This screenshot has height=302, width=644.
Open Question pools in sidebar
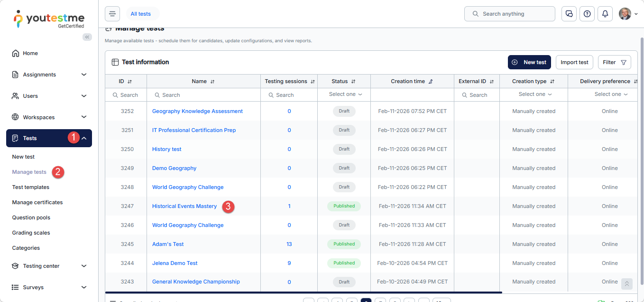tap(31, 217)
